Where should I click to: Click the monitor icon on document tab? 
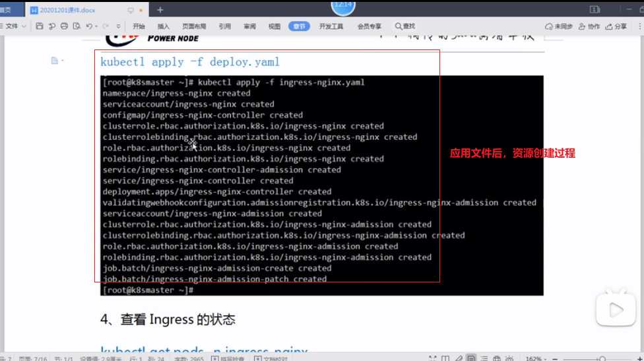pos(131,11)
